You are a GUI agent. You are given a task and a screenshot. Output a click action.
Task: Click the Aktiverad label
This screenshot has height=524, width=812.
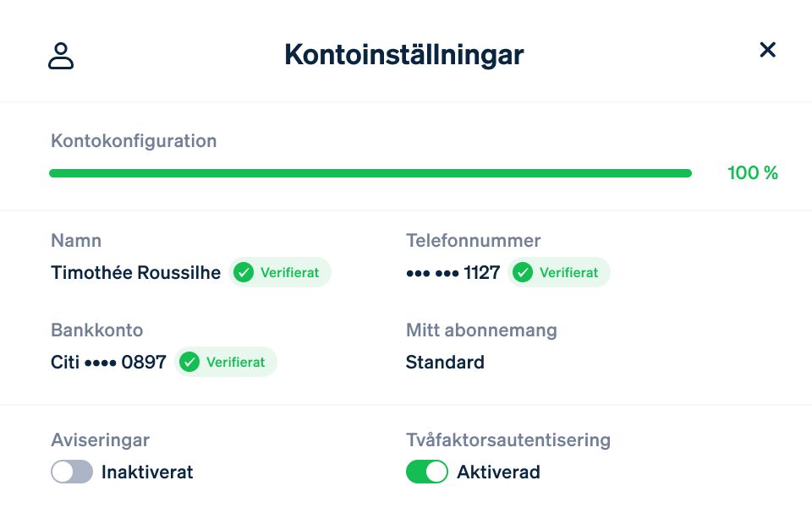[x=498, y=472]
